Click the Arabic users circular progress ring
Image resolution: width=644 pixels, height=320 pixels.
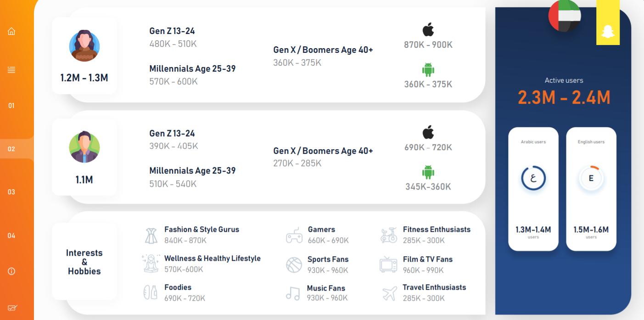point(533,178)
